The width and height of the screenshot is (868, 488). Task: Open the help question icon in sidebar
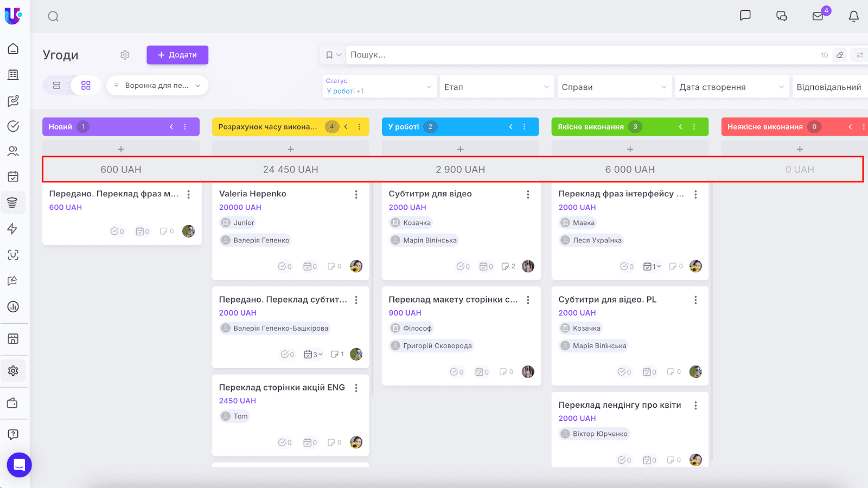point(13,434)
